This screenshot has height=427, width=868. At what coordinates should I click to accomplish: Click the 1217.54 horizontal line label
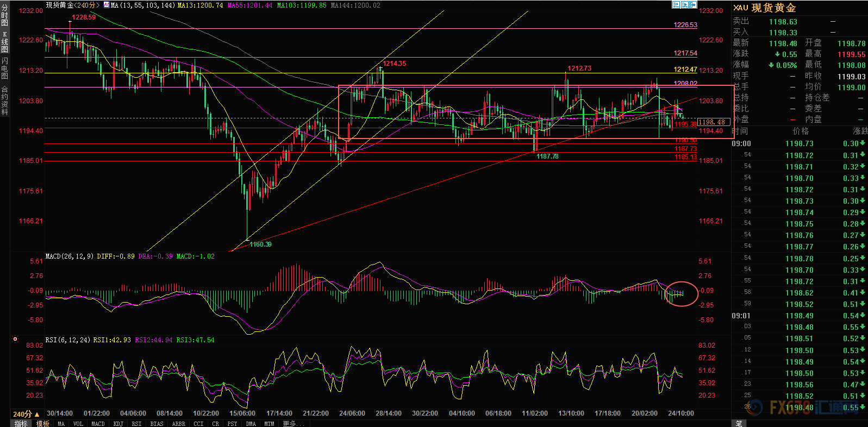tap(685, 53)
